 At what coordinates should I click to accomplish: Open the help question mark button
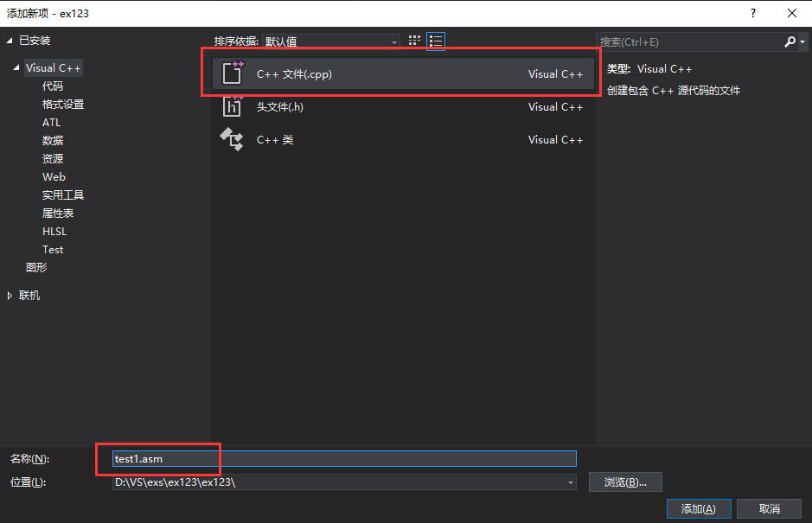click(753, 13)
